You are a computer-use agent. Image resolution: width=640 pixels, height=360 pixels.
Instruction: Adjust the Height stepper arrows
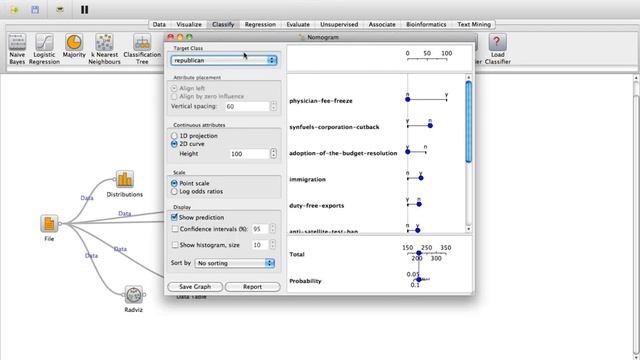[273, 153]
